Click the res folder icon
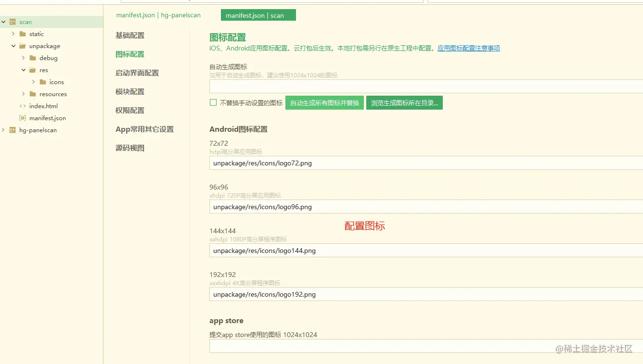This screenshot has width=643, height=364. pyautogui.click(x=33, y=70)
